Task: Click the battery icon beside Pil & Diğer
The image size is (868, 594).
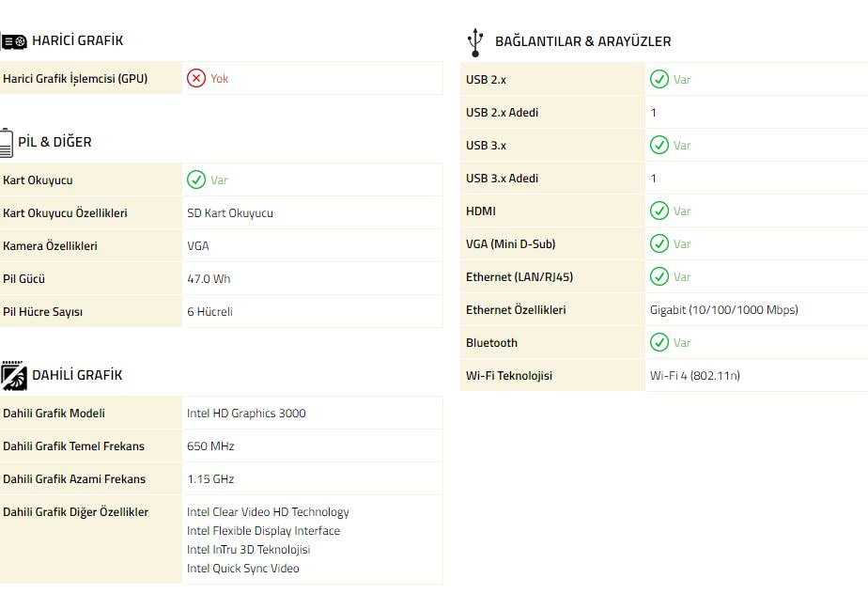Action: 6,143
